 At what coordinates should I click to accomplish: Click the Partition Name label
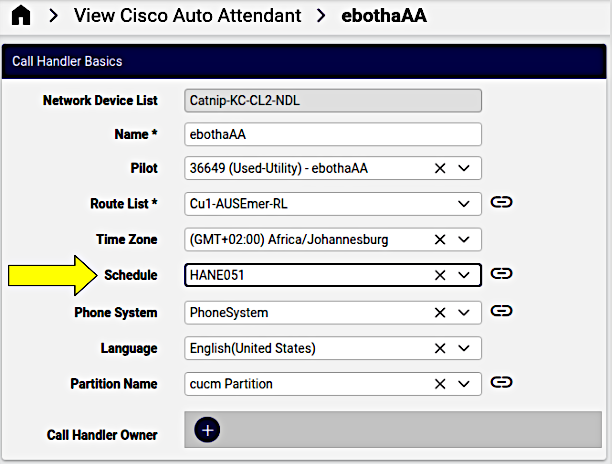click(x=114, y=384)
